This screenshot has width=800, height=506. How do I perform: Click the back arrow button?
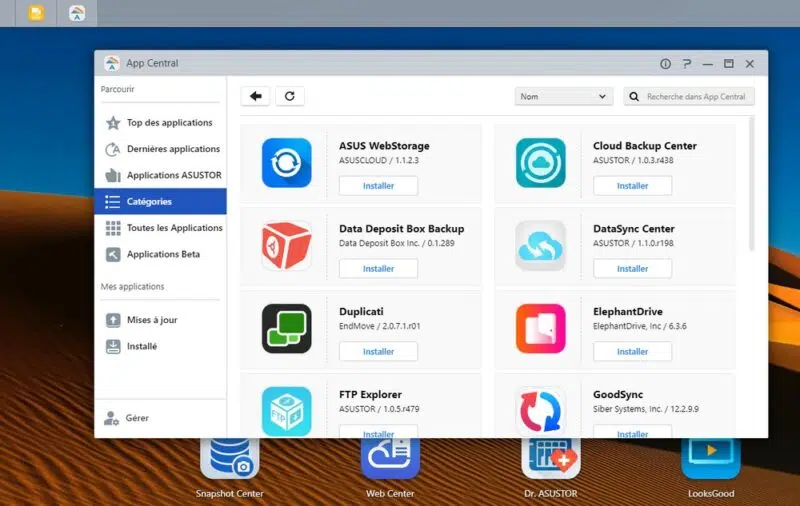click(255, 96)
